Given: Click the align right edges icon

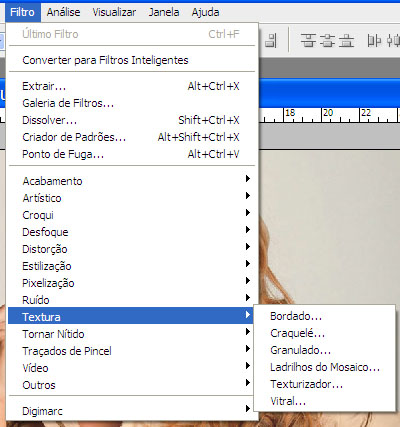Looking at the screenshot, I should click(271, 41).
